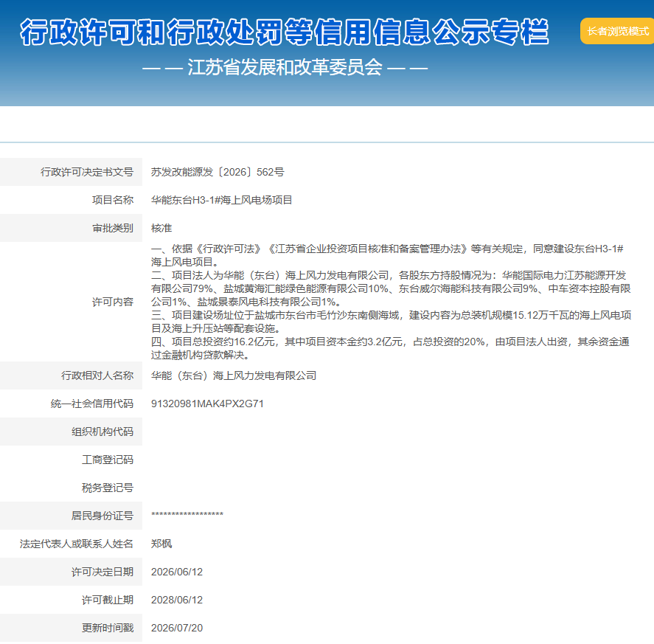Click the 江苏省发展和改革委员会 subtitle
This screenshot has height=644, width=654.
(285, 67)
